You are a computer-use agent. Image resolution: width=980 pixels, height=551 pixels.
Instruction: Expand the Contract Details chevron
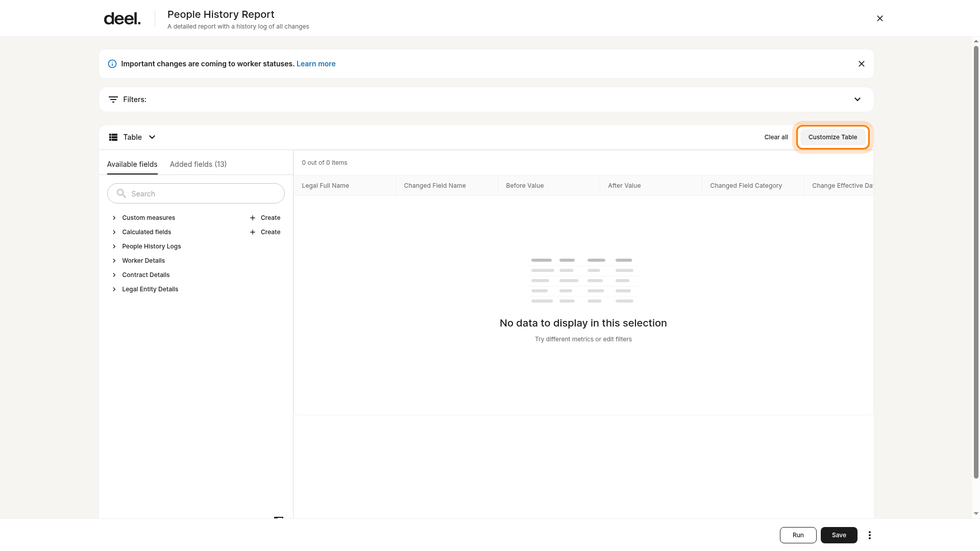[x=114, y=275]
